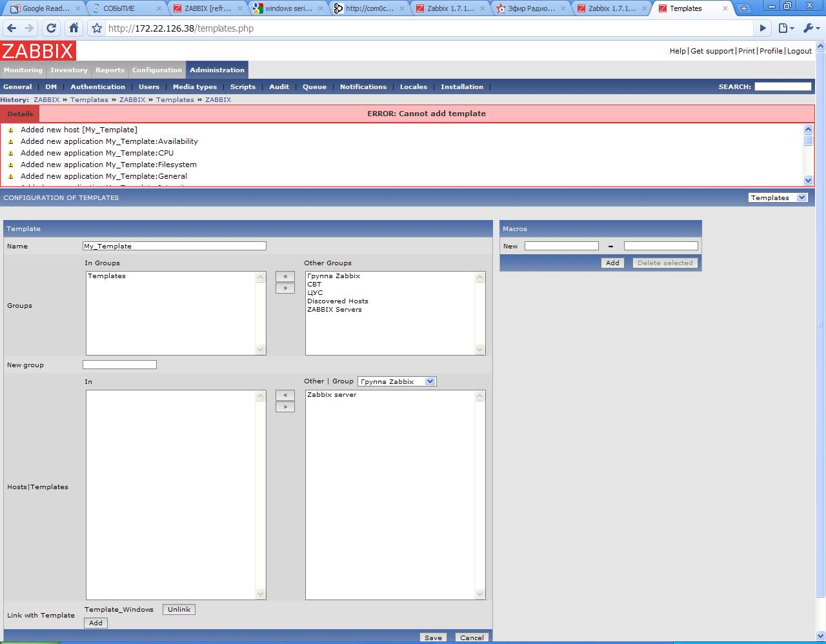Save the template
This screenshot has width=826, height=644.
tap(433, 638)
